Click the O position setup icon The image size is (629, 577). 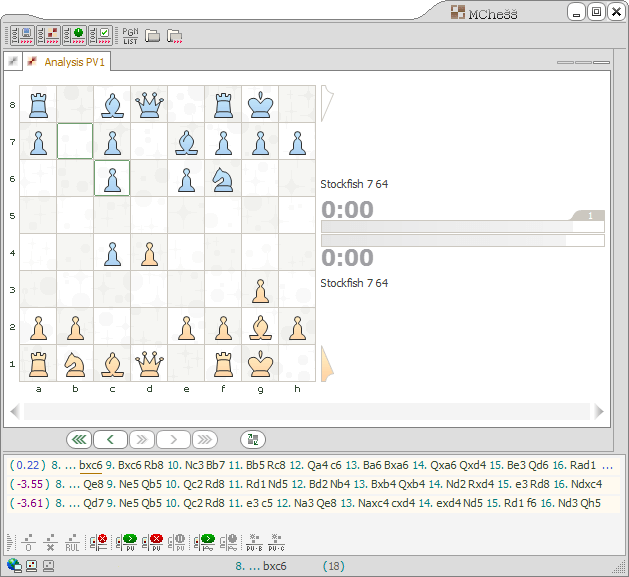(x=28, y=542)
